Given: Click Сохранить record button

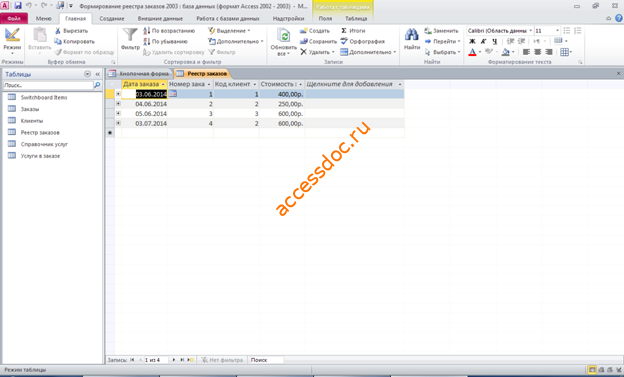Looking at the screenshot, I should tap(318, 41).
